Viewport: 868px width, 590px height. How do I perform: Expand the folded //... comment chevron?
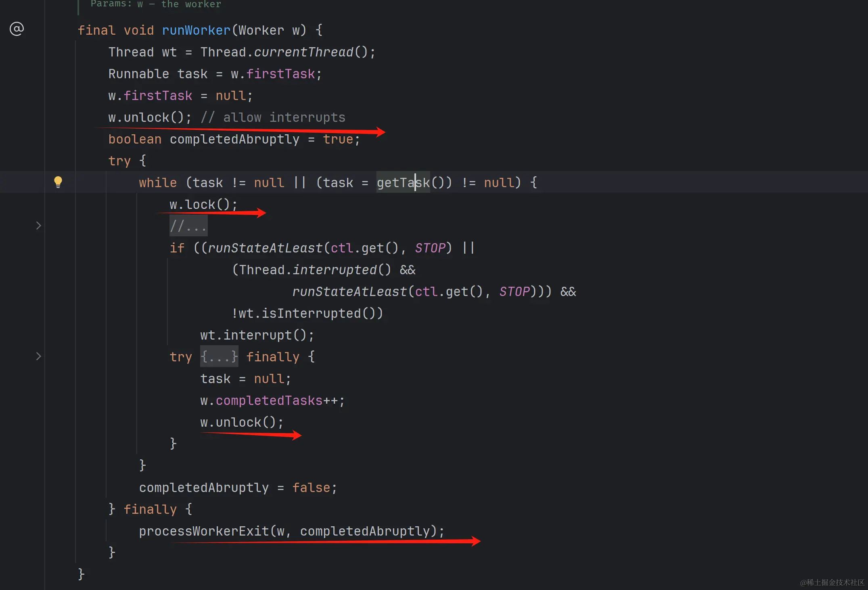point(38,225)
